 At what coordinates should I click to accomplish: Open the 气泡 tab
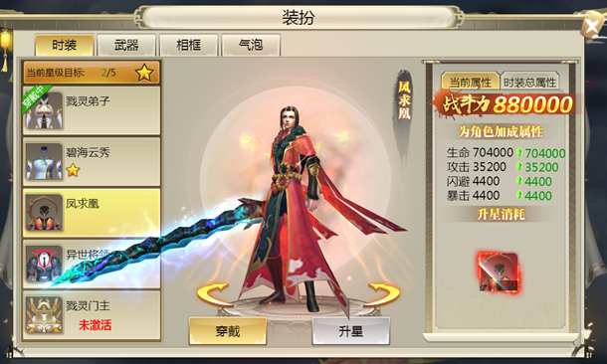tap(251, 46)
